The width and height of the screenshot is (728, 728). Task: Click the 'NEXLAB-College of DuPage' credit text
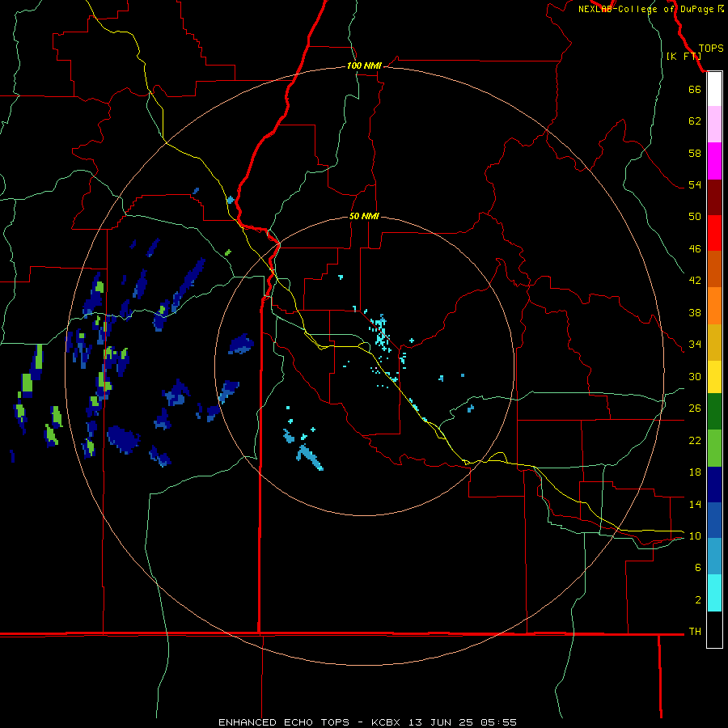pyautogui.click(x=645, y=9)
